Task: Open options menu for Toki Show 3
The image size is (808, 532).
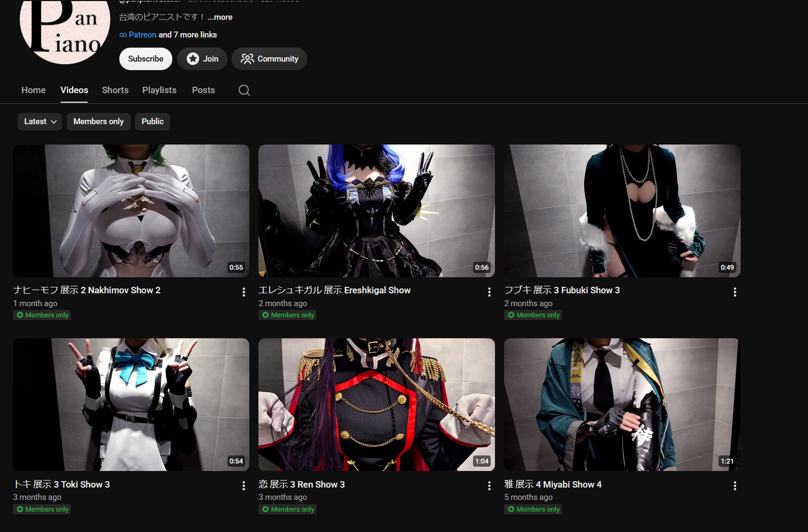Action: click(x=243, y=485)
